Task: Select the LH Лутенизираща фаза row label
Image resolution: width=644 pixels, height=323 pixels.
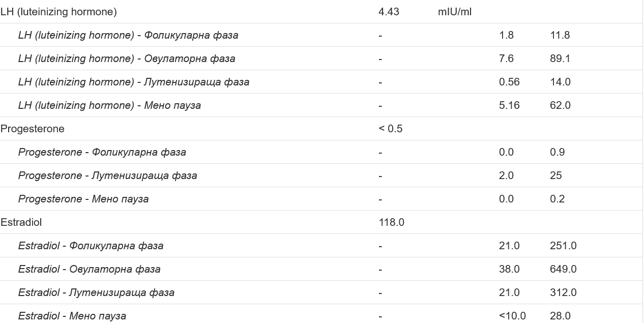Action: click(134, 82)
